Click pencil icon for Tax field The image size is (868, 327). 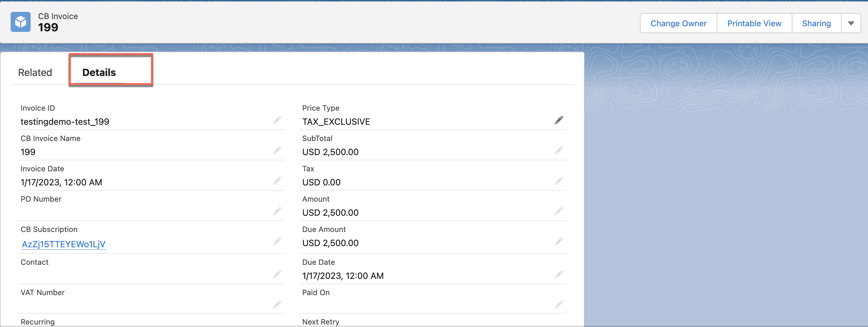559,181
